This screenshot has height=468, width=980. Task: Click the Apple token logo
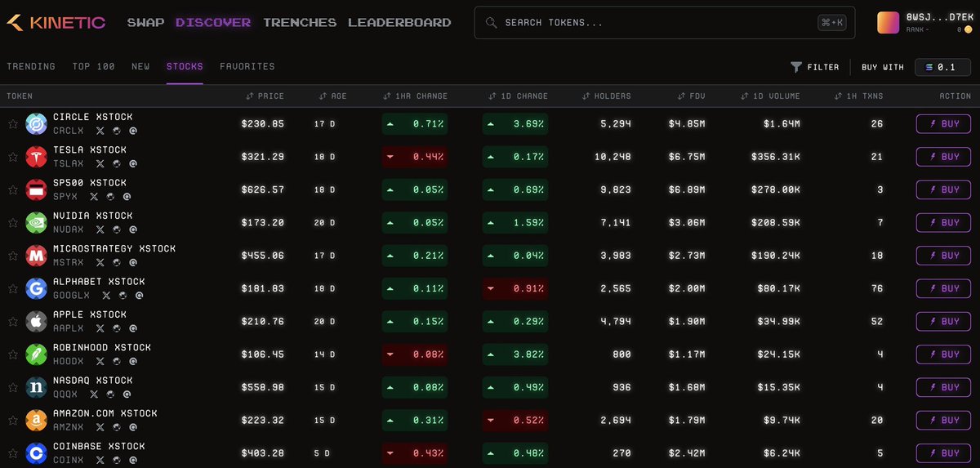tap(36, 321)
